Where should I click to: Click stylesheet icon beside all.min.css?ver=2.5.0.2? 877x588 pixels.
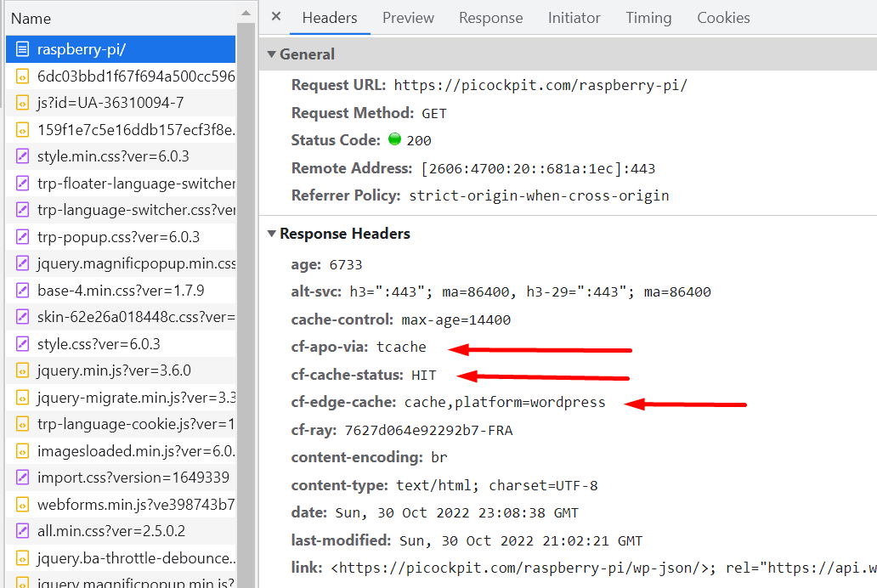coord(22,531)
